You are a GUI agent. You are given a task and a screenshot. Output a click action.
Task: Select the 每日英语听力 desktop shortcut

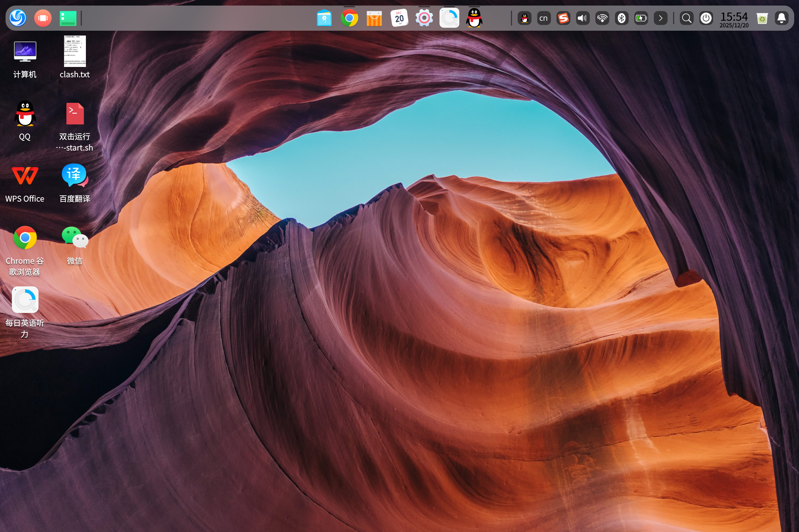coord(25,313)
